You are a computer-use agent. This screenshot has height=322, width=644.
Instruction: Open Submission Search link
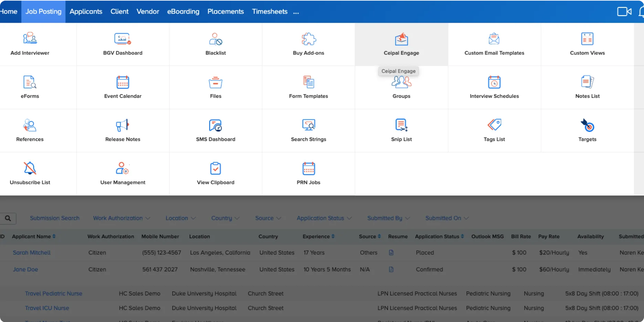pyautogui.click(x=55, y=218)
